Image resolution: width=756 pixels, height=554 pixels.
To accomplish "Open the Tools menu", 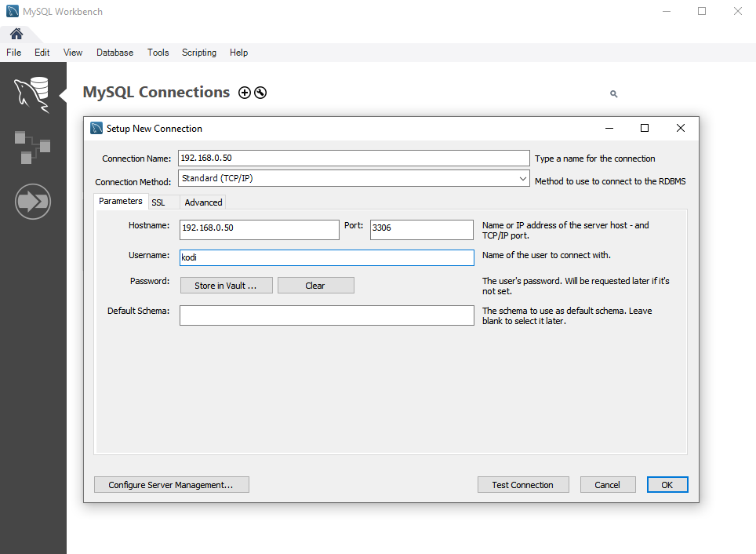I will coord(158,53).
